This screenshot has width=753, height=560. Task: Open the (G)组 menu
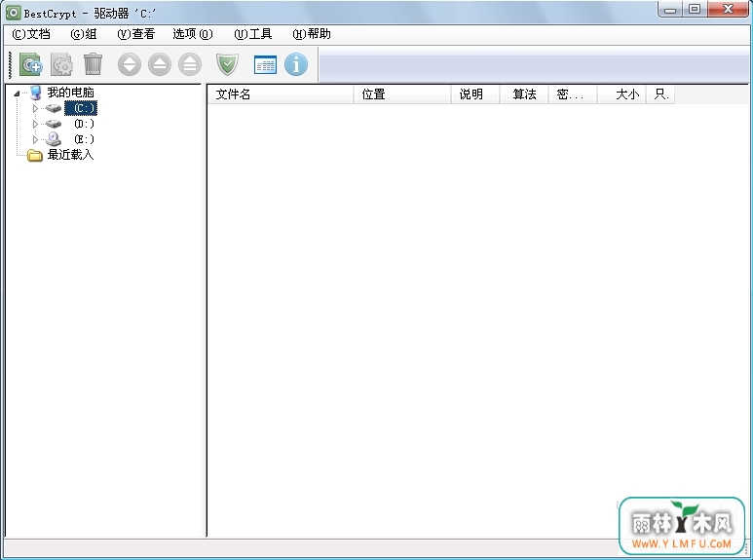[84, 34]
